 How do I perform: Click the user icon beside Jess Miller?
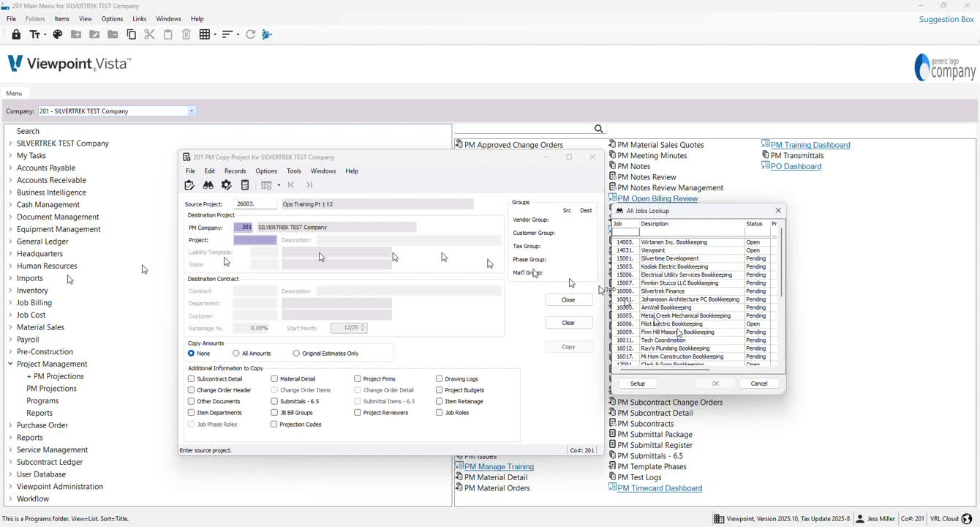(x=861, y=519)
